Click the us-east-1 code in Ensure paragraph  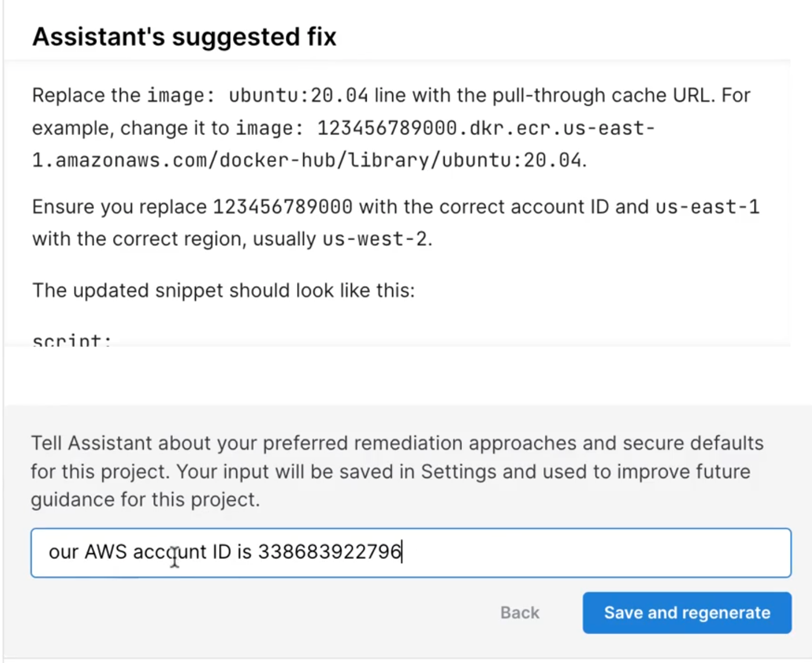pyautogui.click(x=707, y=207)
